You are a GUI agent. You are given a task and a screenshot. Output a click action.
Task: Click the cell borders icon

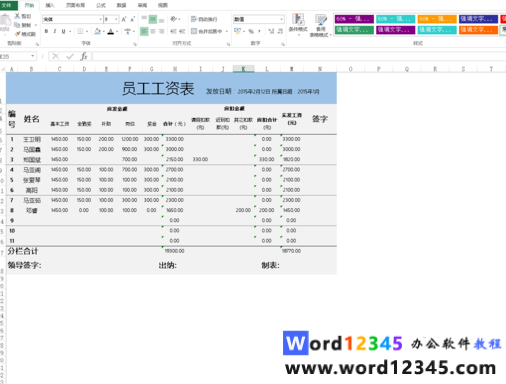[80, 31]
